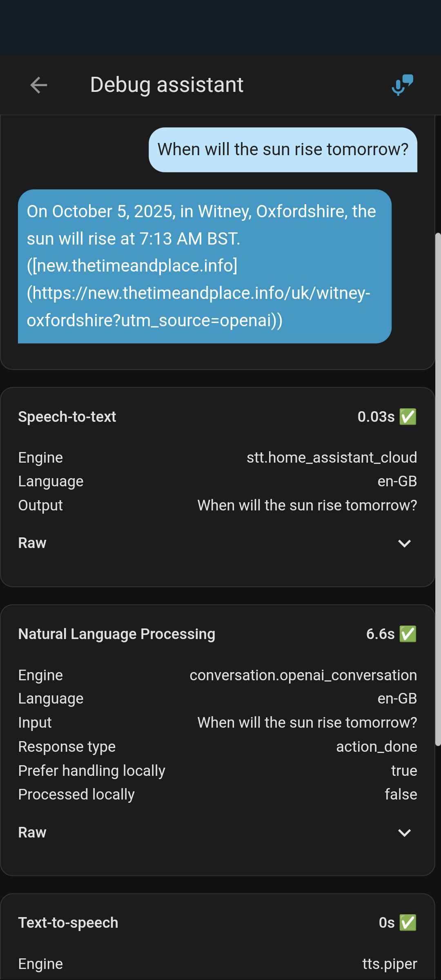Select the conversation.openai_conversation engine value
Image resolution: width=441 pixels, height=980 pixels.
tap(303, 675)
